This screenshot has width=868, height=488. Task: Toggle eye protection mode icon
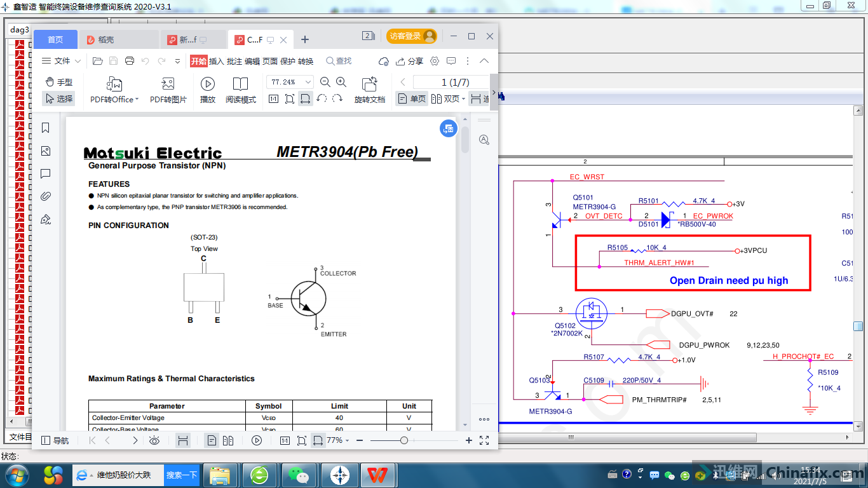click(x=154, y=440)
